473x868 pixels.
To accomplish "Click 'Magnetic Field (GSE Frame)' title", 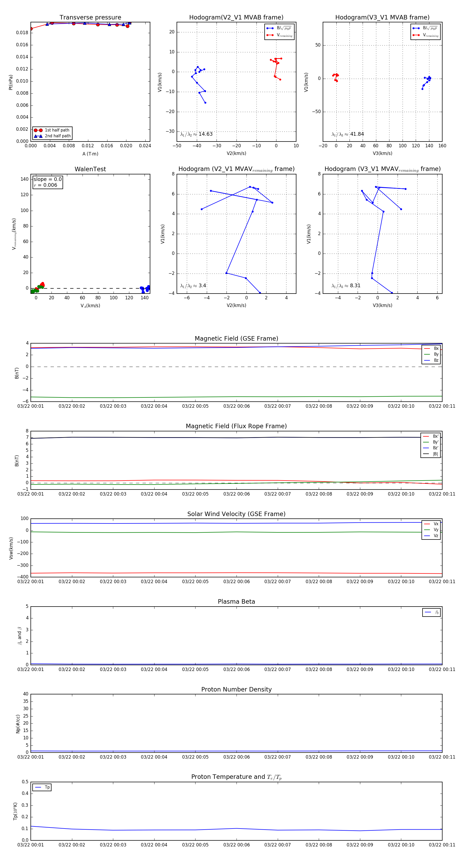I will [236, 339].
